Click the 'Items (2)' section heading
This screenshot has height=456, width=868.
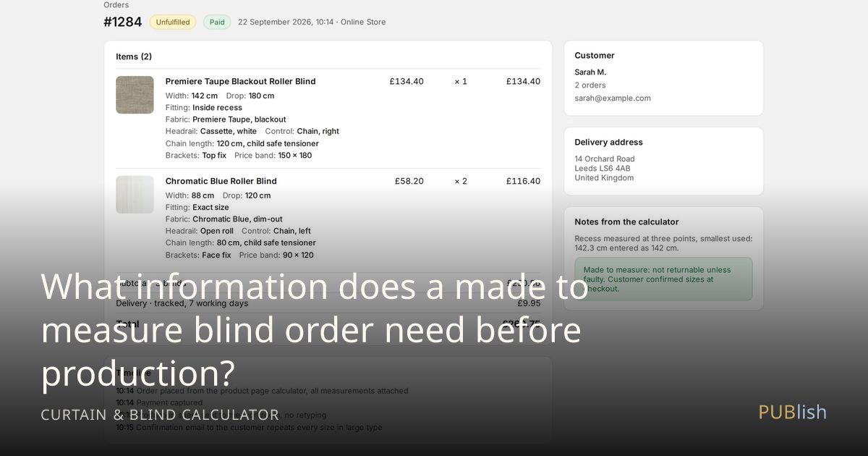[134, 56]
